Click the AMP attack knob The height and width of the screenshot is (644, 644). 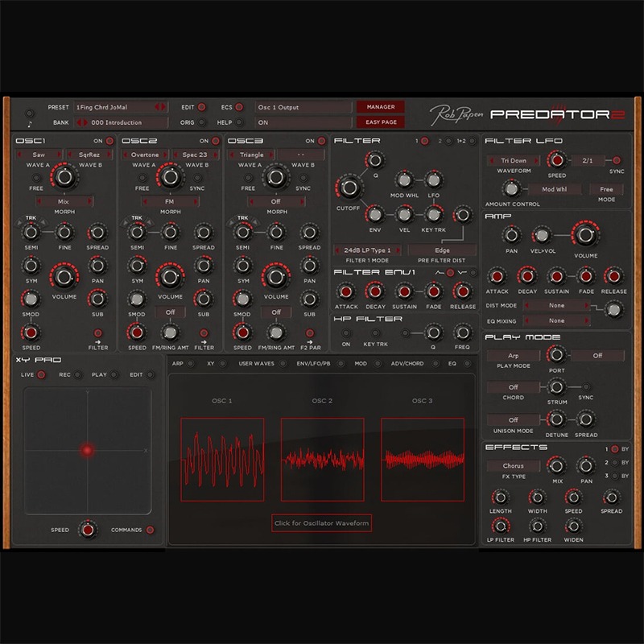[x=497, y=276]
